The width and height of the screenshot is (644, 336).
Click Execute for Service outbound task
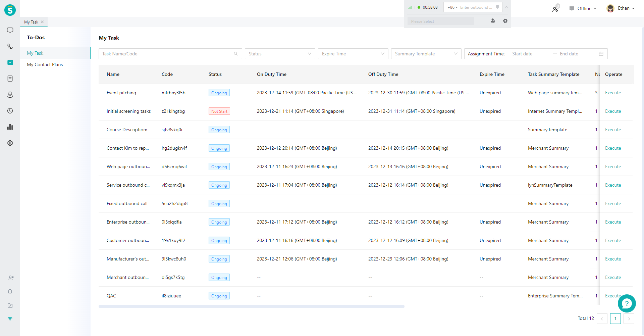613,185
